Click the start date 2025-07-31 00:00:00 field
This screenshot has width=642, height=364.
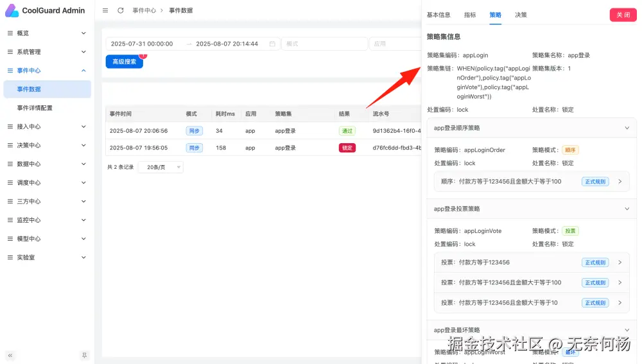[142, 44]
